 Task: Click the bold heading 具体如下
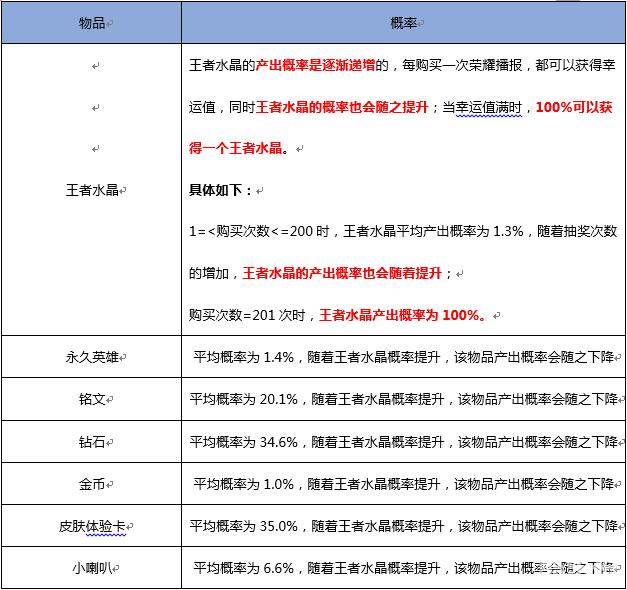[222, 190]
